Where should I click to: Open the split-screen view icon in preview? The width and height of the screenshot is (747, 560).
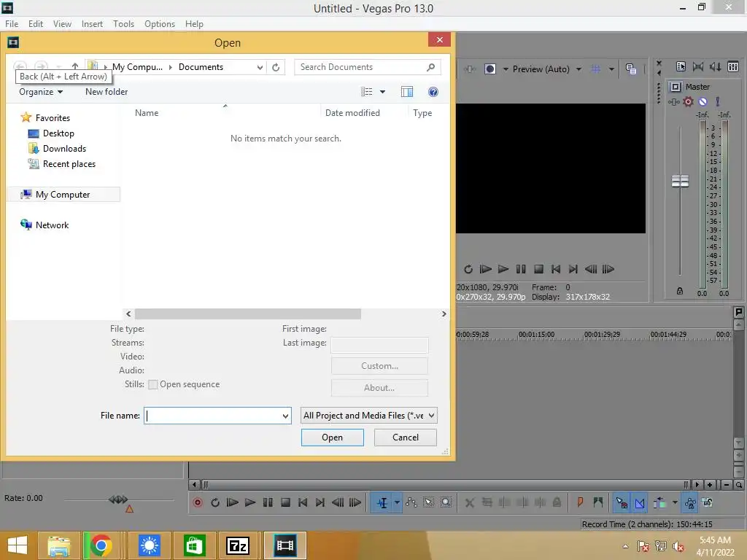(489, 69)
